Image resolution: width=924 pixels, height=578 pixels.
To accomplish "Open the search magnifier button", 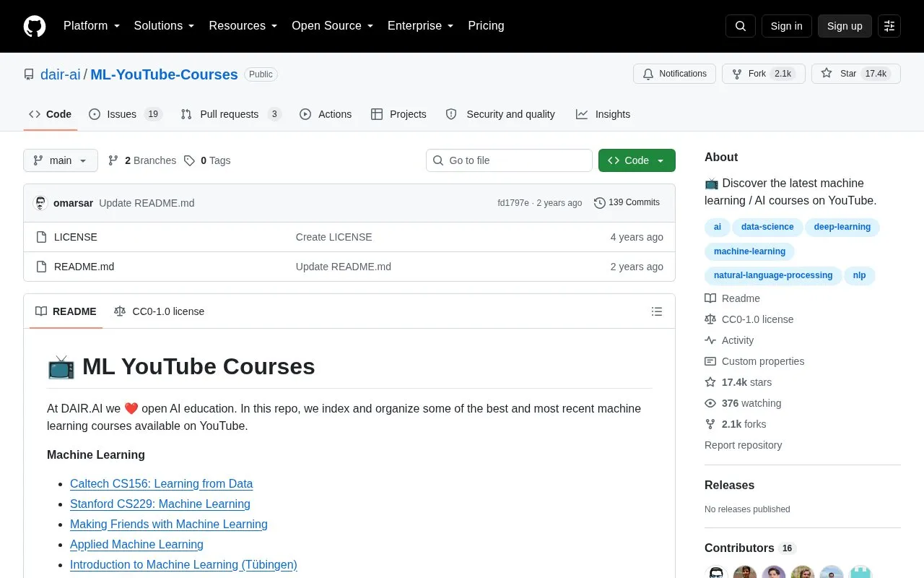I will 741,26.
